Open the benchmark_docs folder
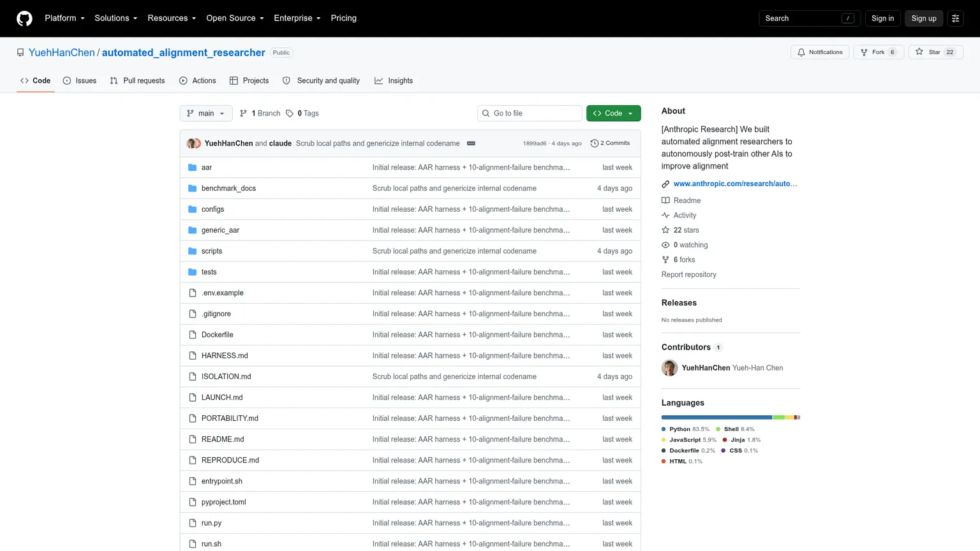Viewport: 980px width, 551px height. [x=228, y=189]
